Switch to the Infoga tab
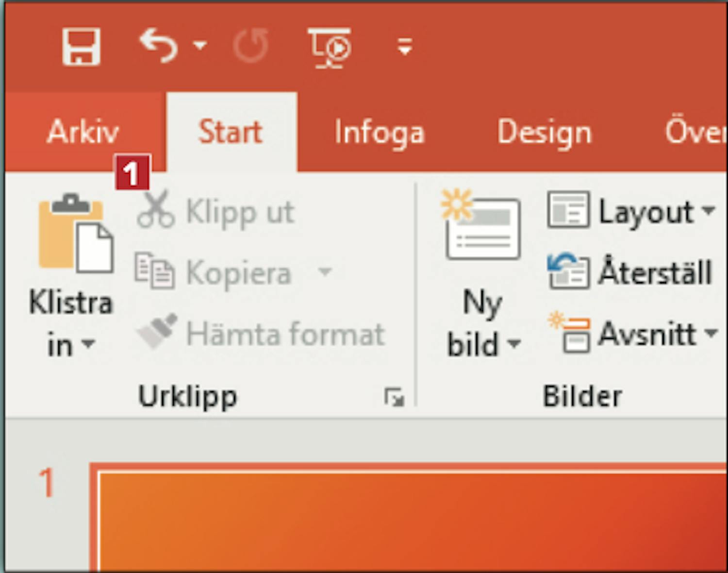 [380, 133]
